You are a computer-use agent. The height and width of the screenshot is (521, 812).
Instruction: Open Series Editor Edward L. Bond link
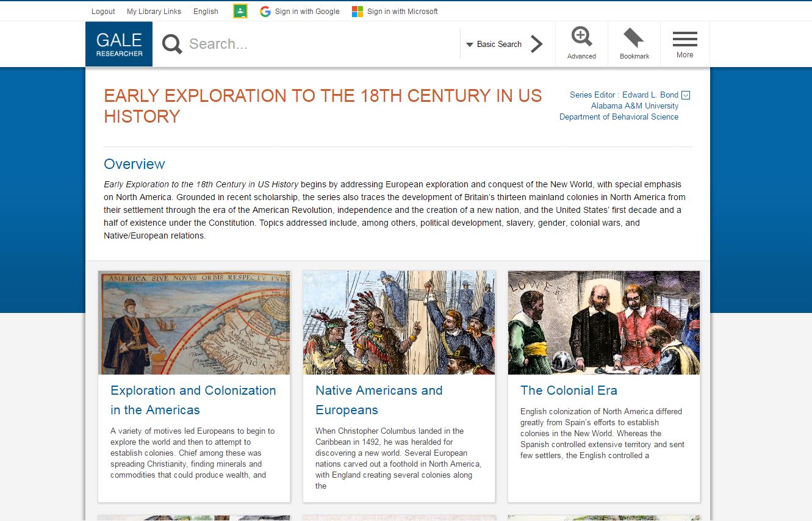(624, 95)
